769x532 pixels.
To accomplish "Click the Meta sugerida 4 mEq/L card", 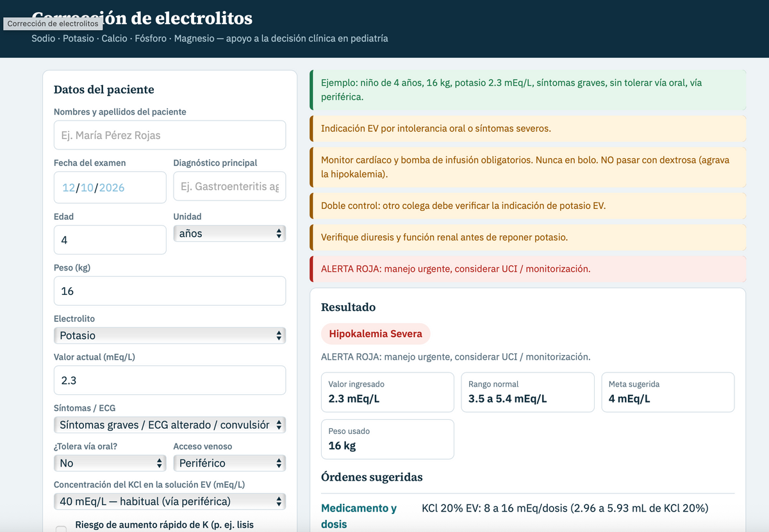I will click(668, 392).
